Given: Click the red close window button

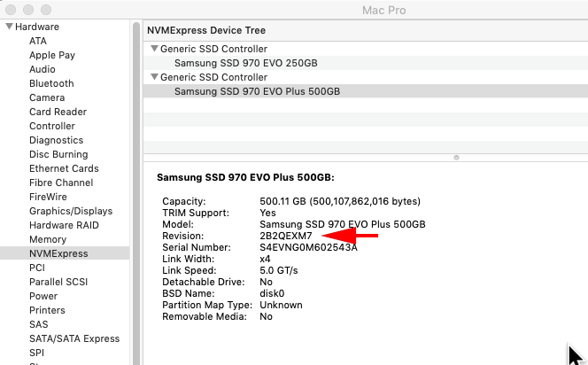Looking at the screenshot, I should tap(11, 10).
